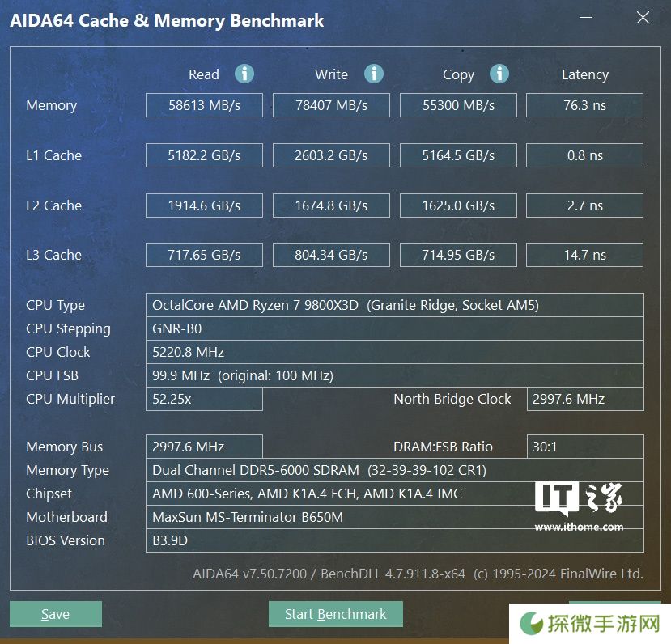
Task: Open the Copy info icon
Action: pos(499,74)
